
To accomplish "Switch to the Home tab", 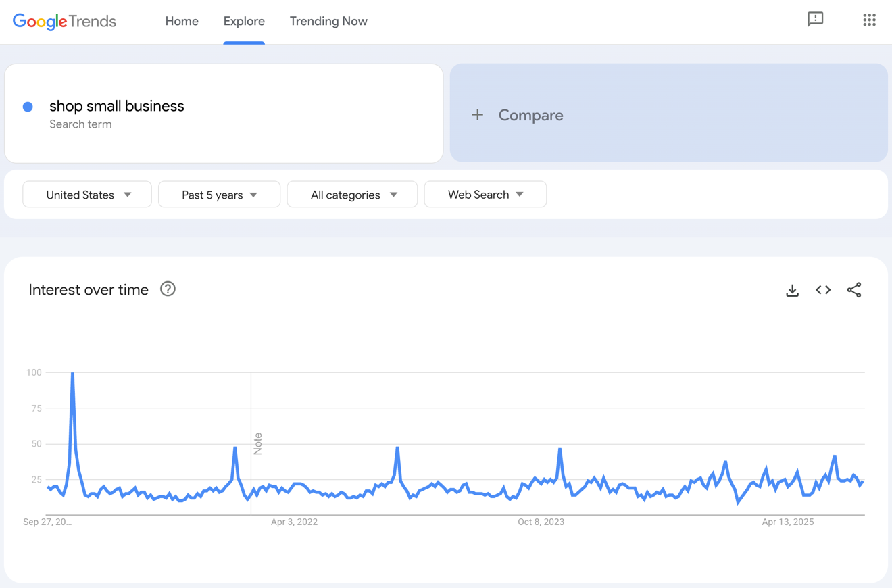I will pos(182,21).
